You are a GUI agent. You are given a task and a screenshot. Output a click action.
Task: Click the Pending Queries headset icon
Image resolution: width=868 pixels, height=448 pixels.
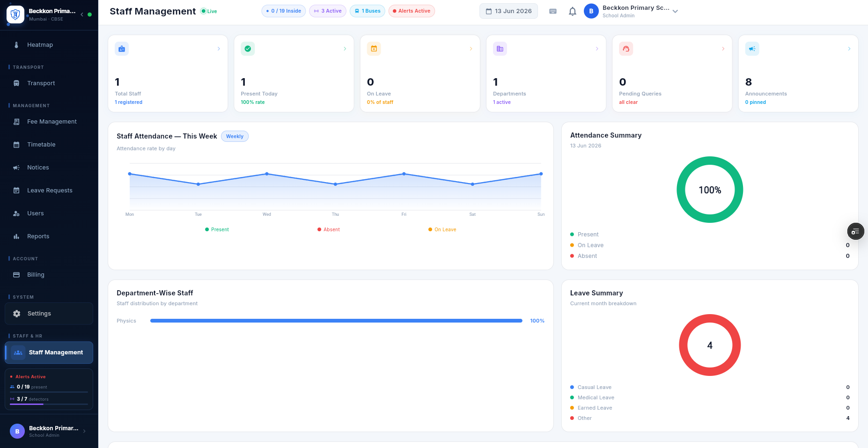tap(626, 49)
